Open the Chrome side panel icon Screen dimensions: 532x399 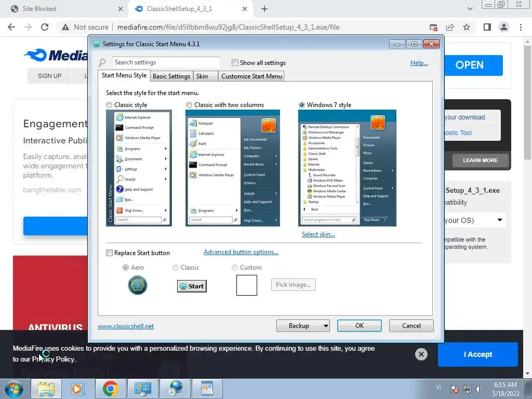click(487, 27)
